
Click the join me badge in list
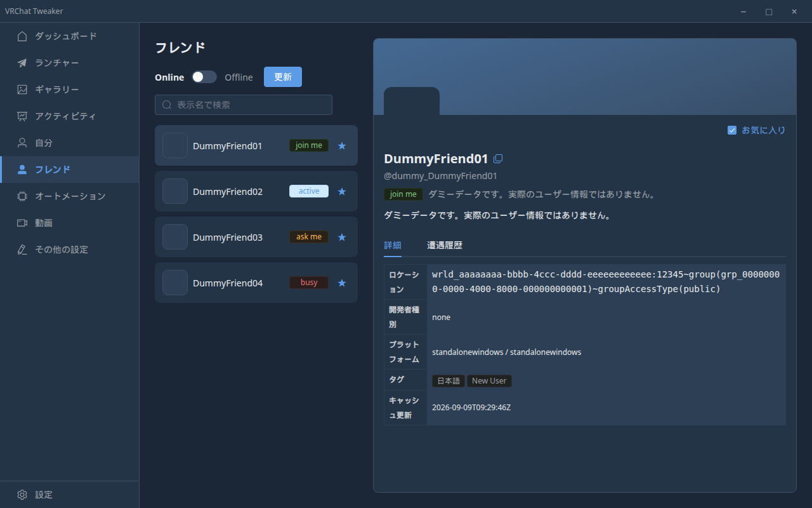(309, 145)
